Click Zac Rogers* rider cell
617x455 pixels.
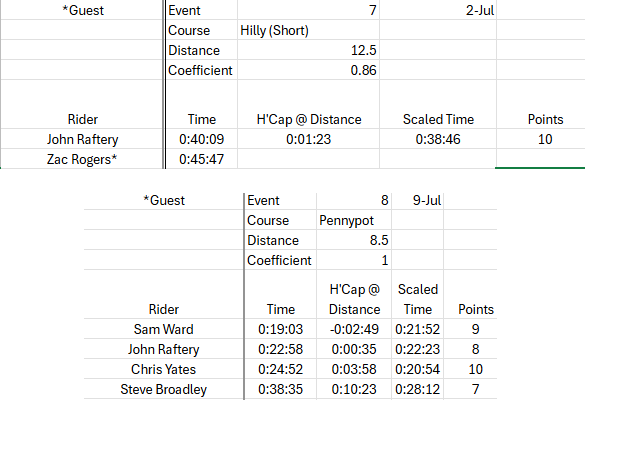click(x=82, y=159)
